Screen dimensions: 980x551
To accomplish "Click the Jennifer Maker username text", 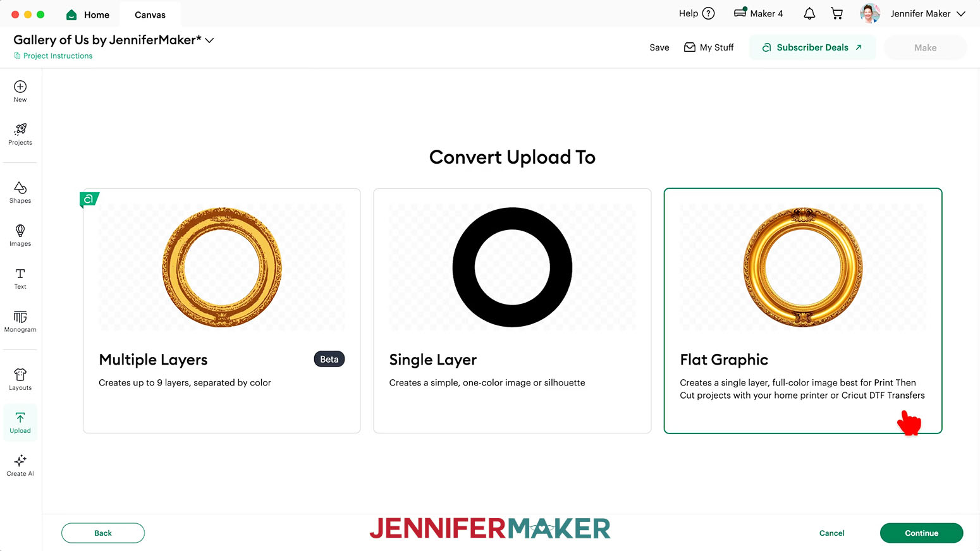I will tap(920, 13).
